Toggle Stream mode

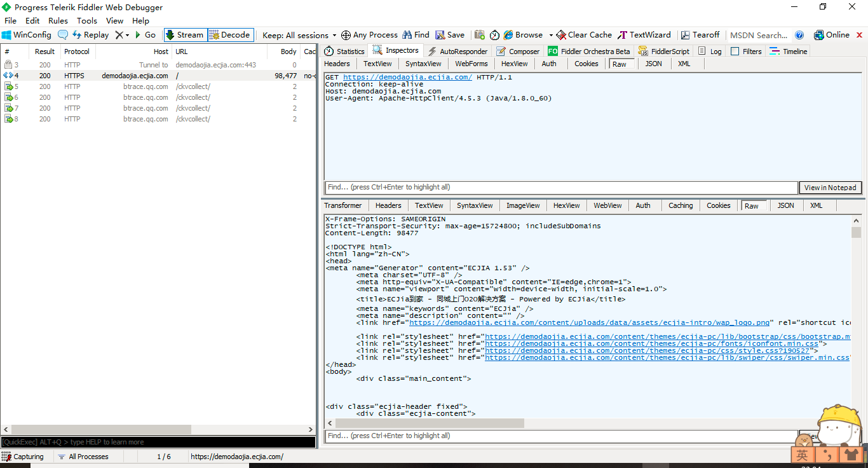[185, 35]
